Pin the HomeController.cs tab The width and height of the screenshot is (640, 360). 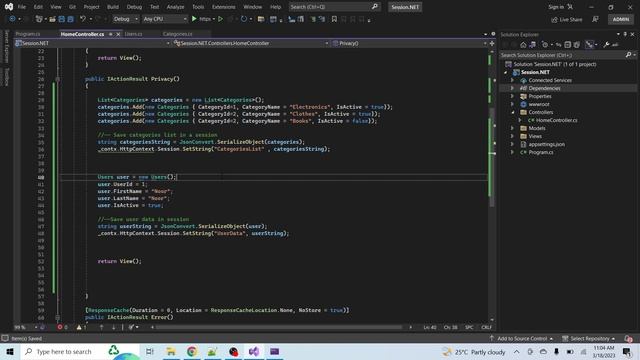(111, 34)
